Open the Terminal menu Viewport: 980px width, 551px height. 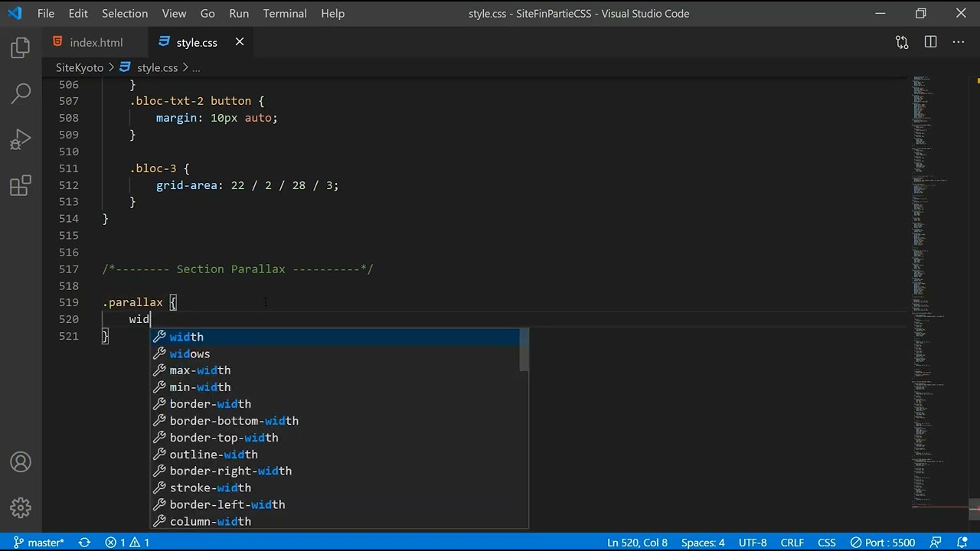[x=285, y=13]
